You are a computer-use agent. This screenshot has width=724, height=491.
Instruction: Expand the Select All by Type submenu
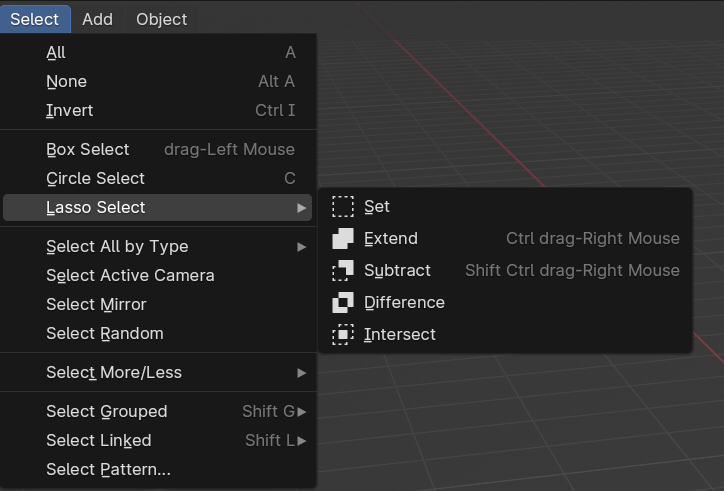(301, 247)
